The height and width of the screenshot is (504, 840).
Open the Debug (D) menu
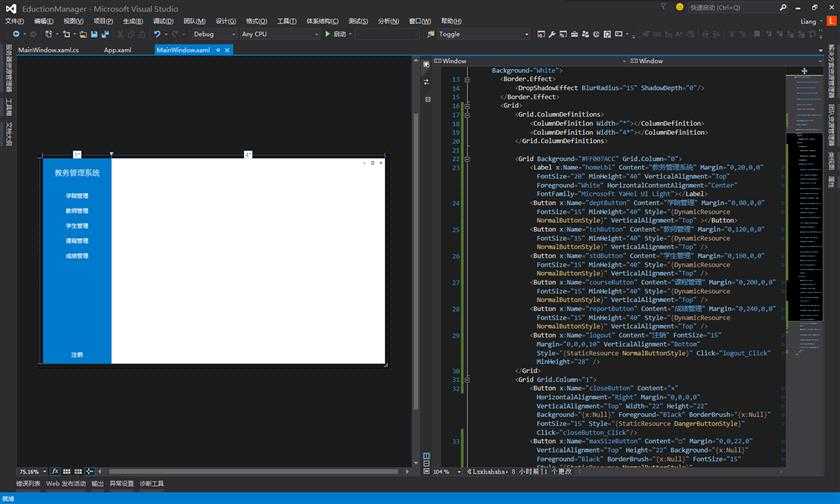(163, 21)
